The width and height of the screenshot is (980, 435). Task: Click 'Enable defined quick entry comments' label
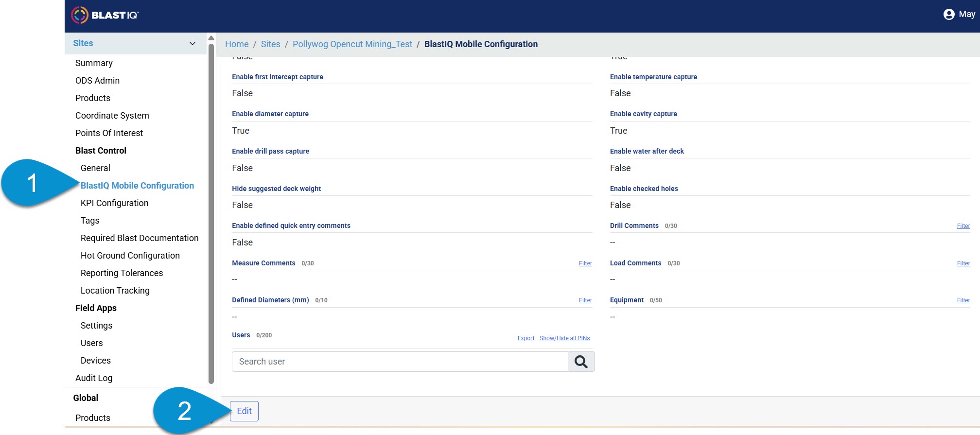[x=291, y=226]
